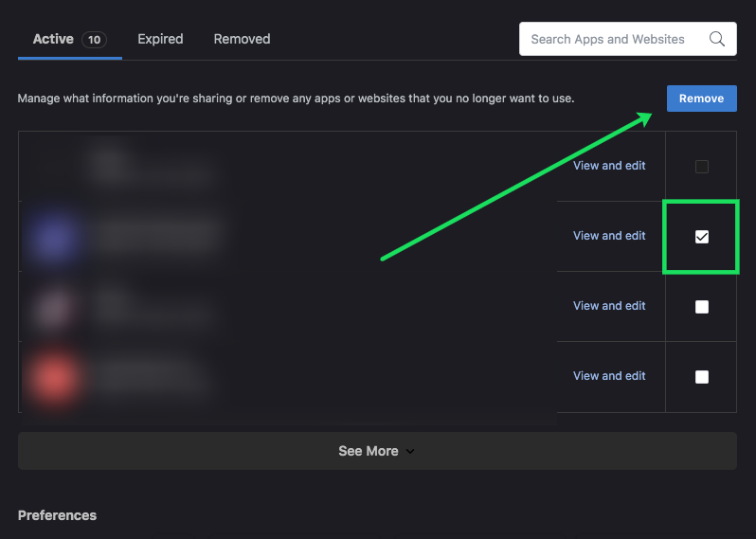Check the fourth row's checkbox
This screenshot has width=756, height=539.
[x=702, y=377]
